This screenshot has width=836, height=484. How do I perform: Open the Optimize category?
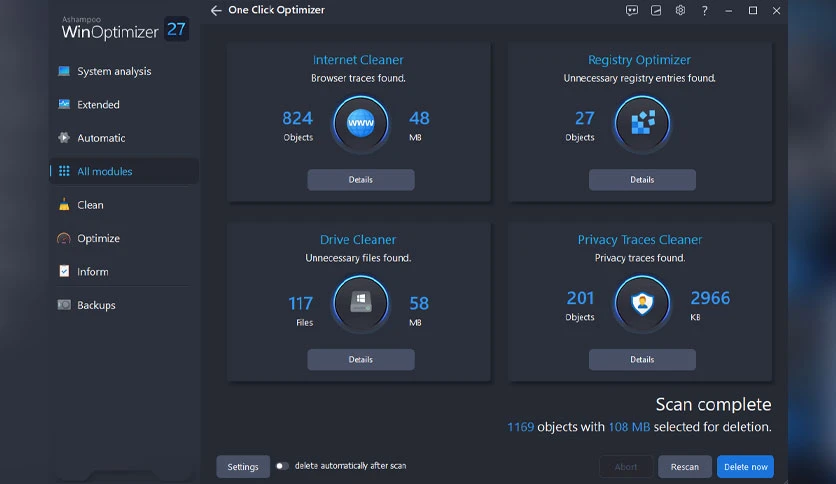tap(124, 238)
